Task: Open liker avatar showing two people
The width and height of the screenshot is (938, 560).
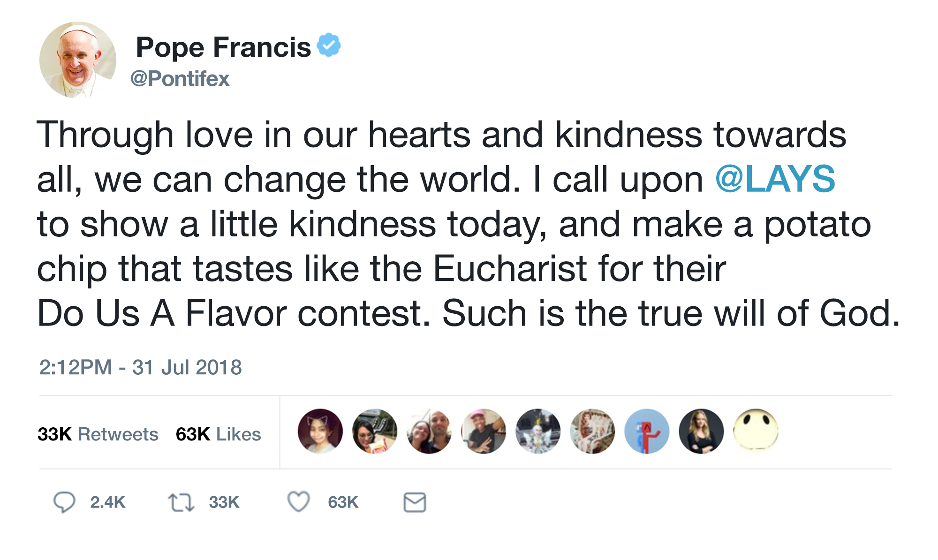Action: click(429, 431)
